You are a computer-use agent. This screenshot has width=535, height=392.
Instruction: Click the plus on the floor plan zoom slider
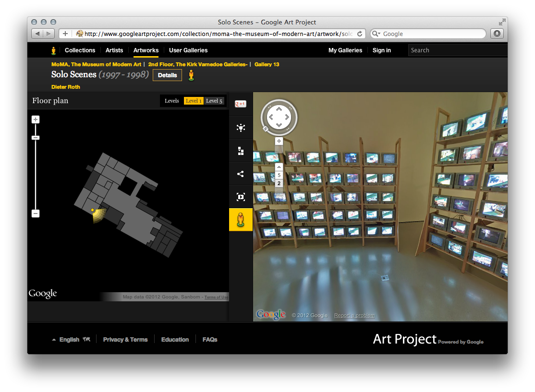pos(35,119)
